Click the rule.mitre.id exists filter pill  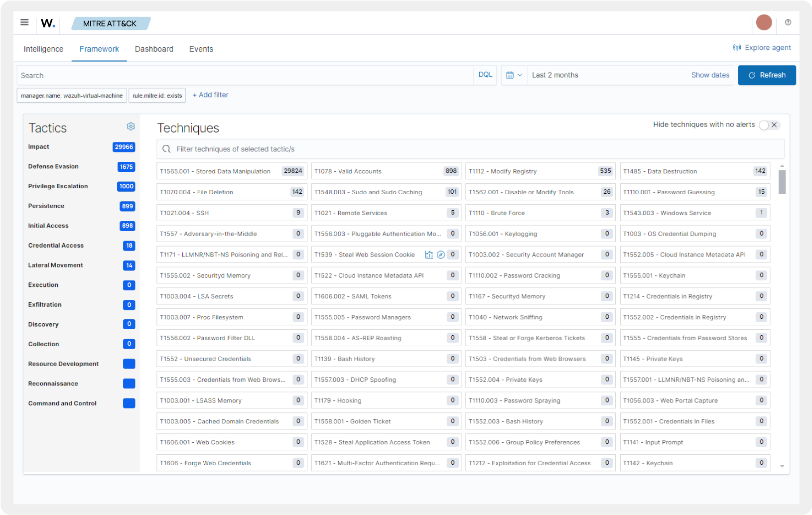click(157, 95)
